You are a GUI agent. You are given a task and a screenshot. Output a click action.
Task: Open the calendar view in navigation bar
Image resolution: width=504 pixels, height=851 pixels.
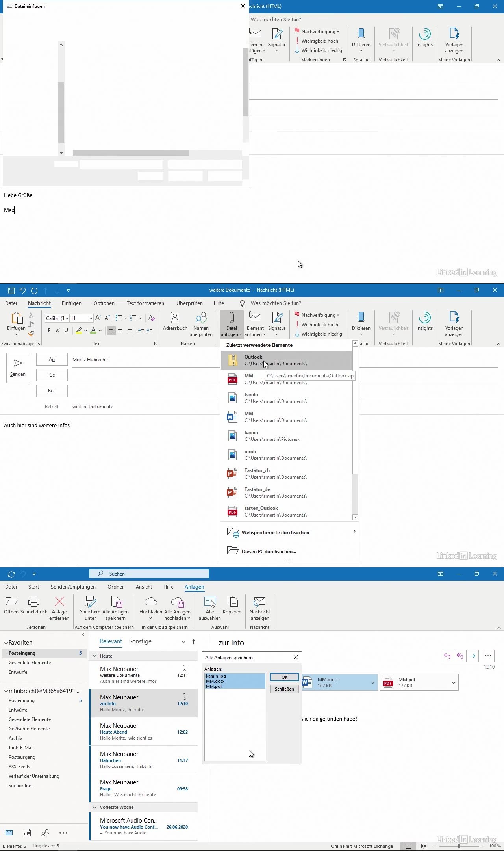[x=27, y=832]
